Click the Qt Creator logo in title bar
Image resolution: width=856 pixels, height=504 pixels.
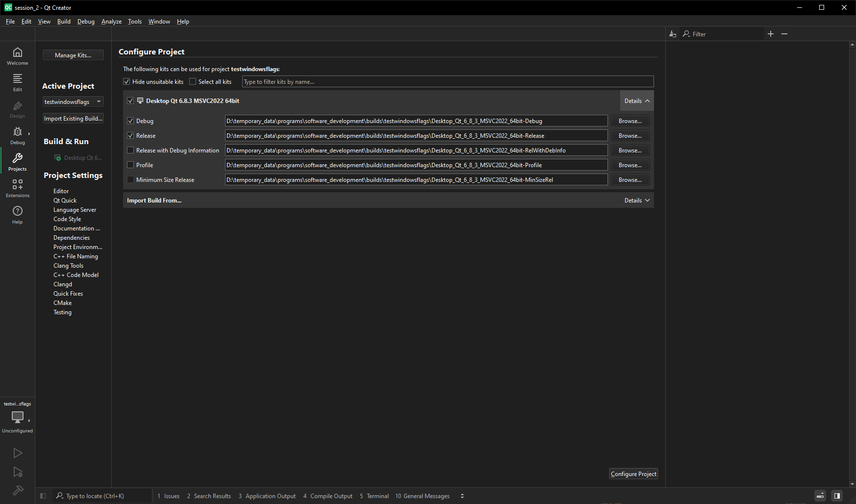(8, 7)
